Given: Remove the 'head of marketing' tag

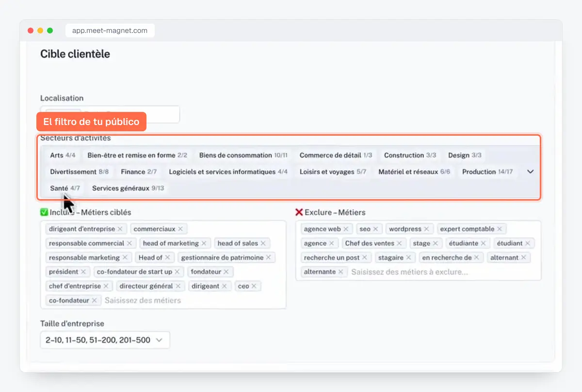Looking at the screenshot, I should 204,243.
